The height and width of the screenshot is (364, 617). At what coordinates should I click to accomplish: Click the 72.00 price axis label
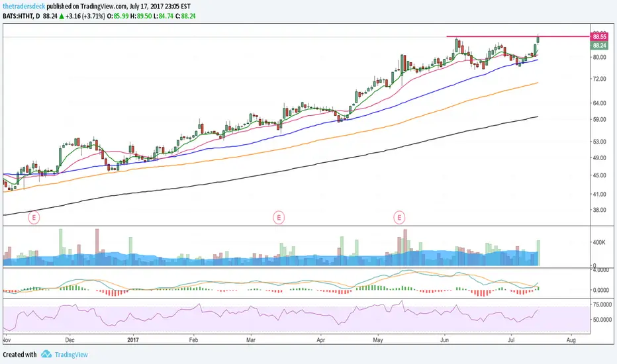(x=599, y=79)
